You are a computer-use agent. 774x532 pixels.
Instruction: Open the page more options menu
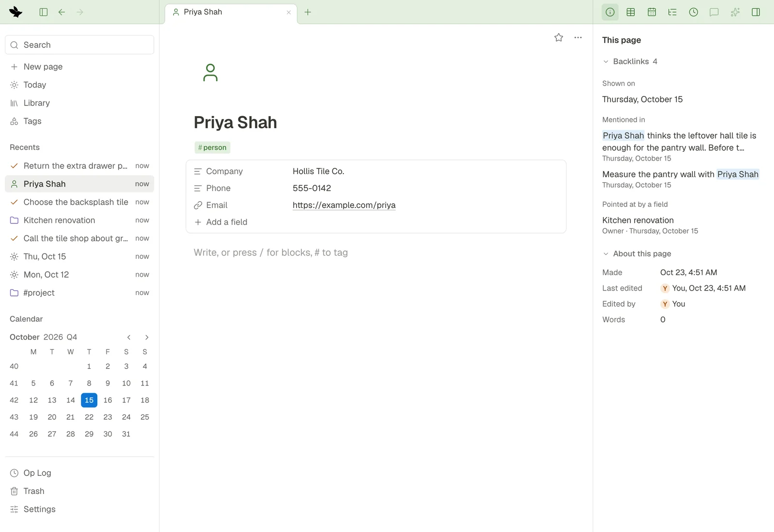pos(578,37)
